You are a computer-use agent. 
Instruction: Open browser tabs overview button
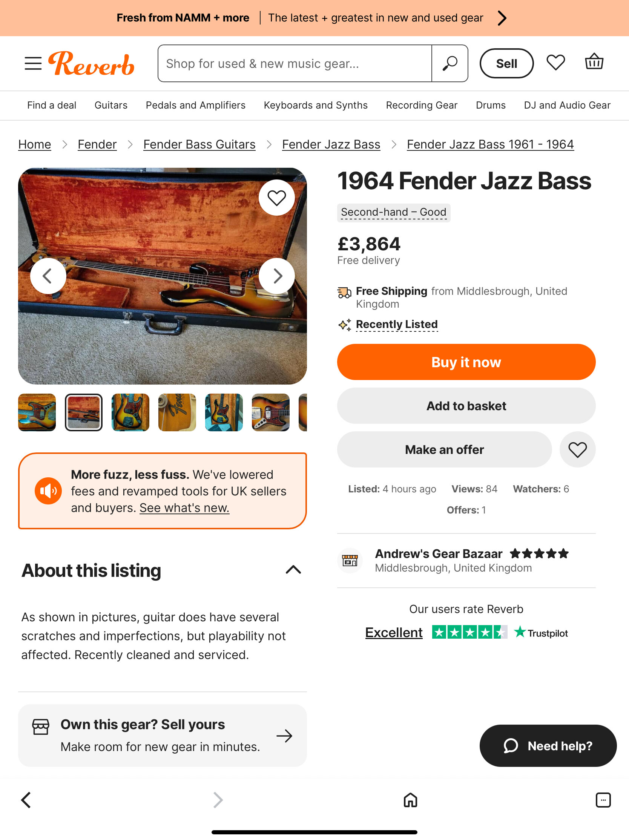[x=603, y=800]
